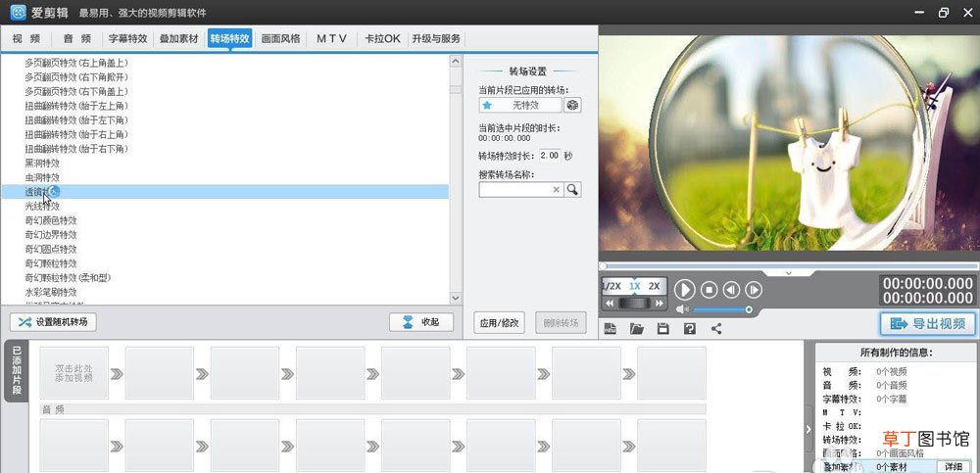Click the magnifier search transition icon
This screenshot has width=980, height=473.
572,189
